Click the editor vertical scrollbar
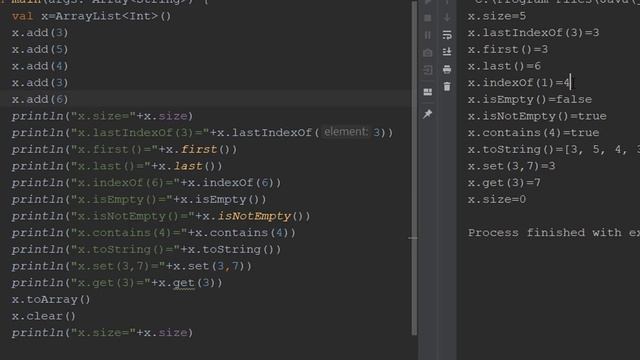The image size is (640, 360). pyautogui.click(x=414, y=167)
